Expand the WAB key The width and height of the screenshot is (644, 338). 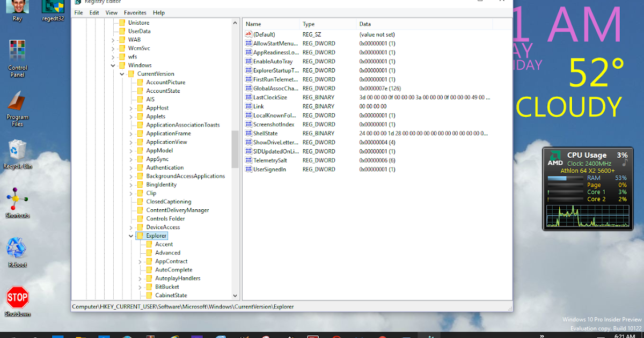tap(113, 40)
